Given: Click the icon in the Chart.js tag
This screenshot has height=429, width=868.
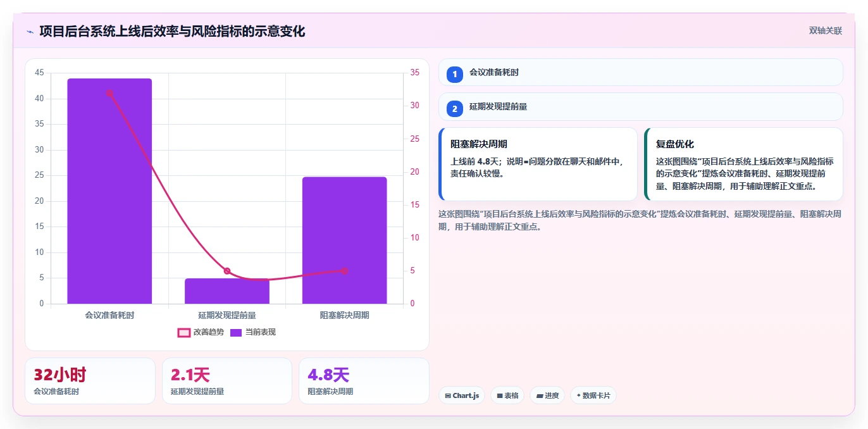Looking at the screenshot, I should [448, 396].
